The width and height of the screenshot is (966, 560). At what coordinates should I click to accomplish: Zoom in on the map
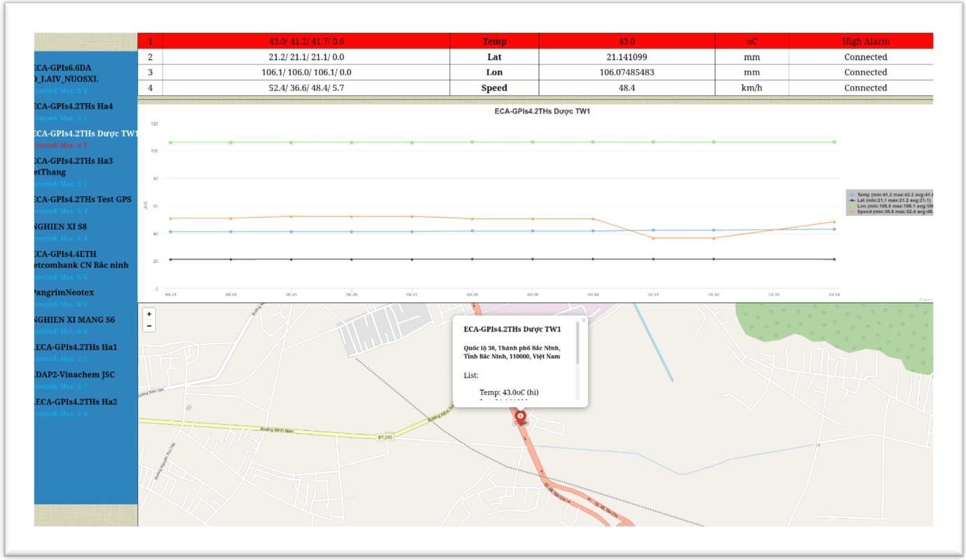coord(149,315)
